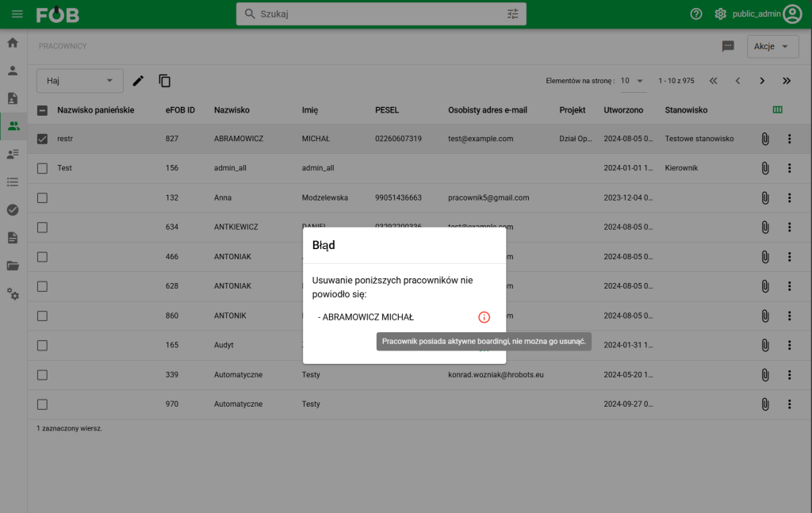Open document sidebar icon below person
Image resolution: width=812 pixels, height=513 pixels.
(13, 98)
